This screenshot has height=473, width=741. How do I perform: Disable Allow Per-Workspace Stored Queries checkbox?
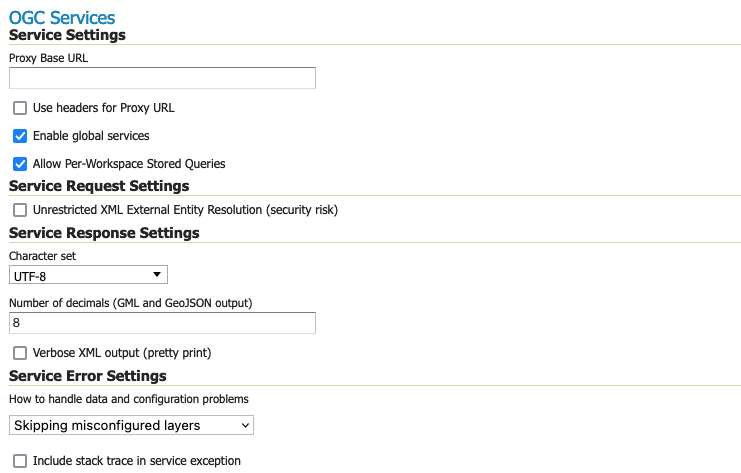pyautogui.click(x=20, y=164)
